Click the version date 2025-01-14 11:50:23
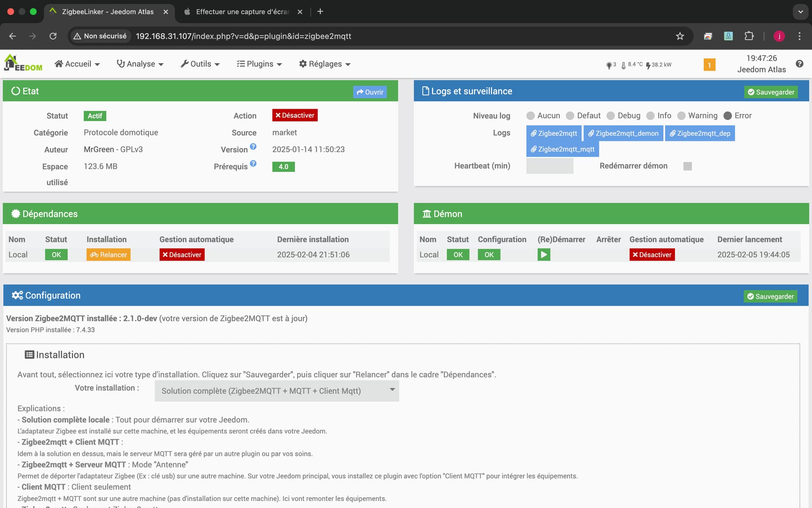 pyautogui.click(x=308, y=149)
